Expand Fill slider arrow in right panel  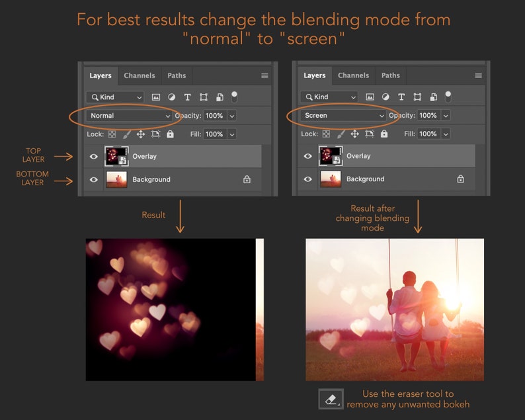(446, 134)
